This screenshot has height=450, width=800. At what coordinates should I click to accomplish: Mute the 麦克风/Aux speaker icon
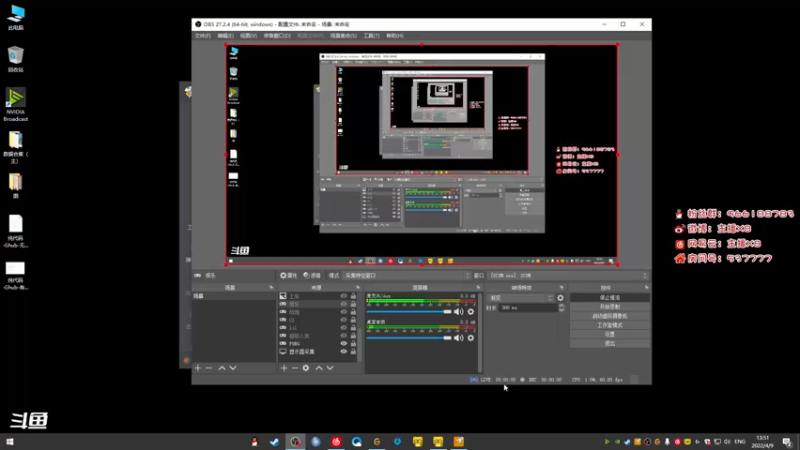coord(459,312)
